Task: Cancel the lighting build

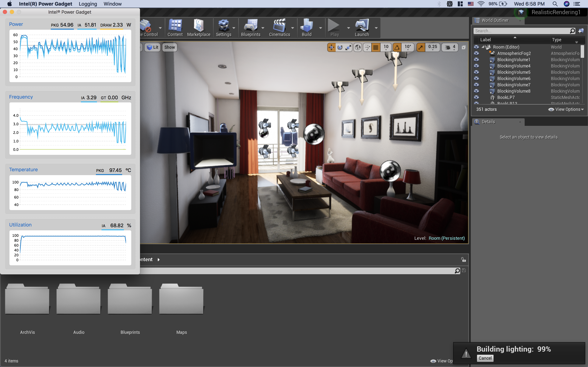Action: pyautogui.click(x=485, y=358)
